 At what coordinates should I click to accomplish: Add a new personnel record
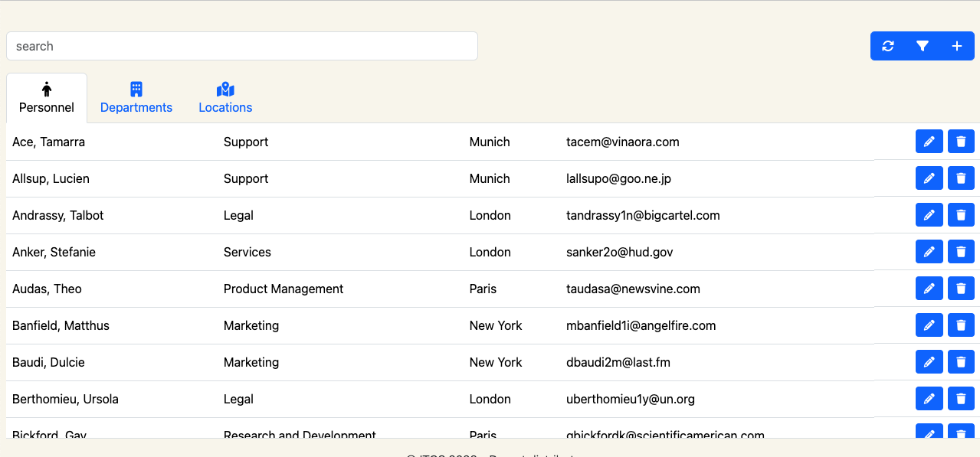pyautogui.click(x=956, y=46)
